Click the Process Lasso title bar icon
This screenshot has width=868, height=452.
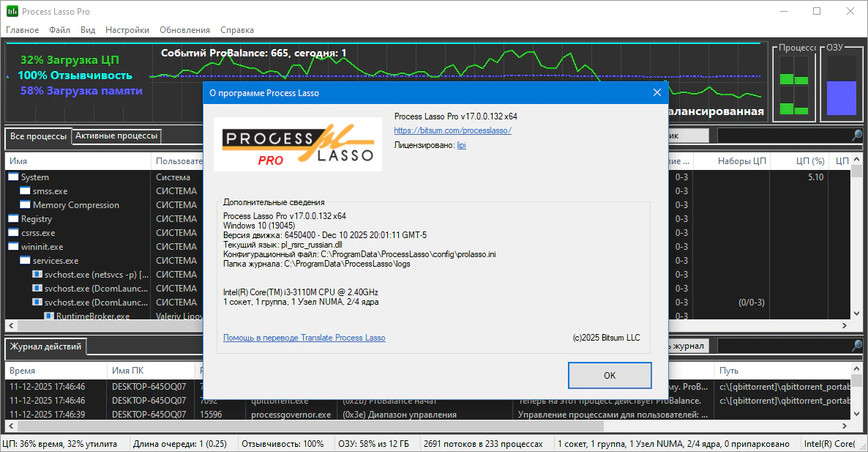click(x=12, y=12)
